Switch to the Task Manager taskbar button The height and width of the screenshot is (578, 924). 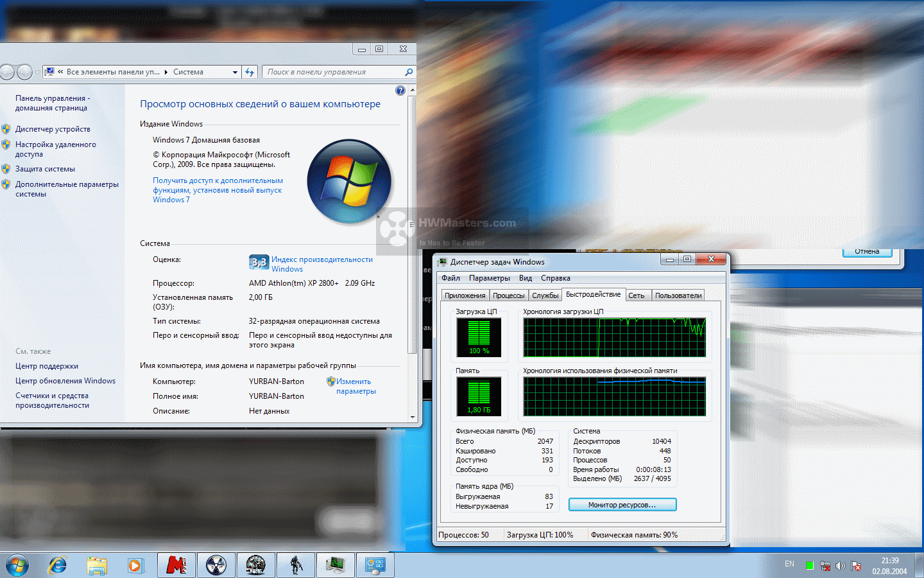tap(336, 565)
